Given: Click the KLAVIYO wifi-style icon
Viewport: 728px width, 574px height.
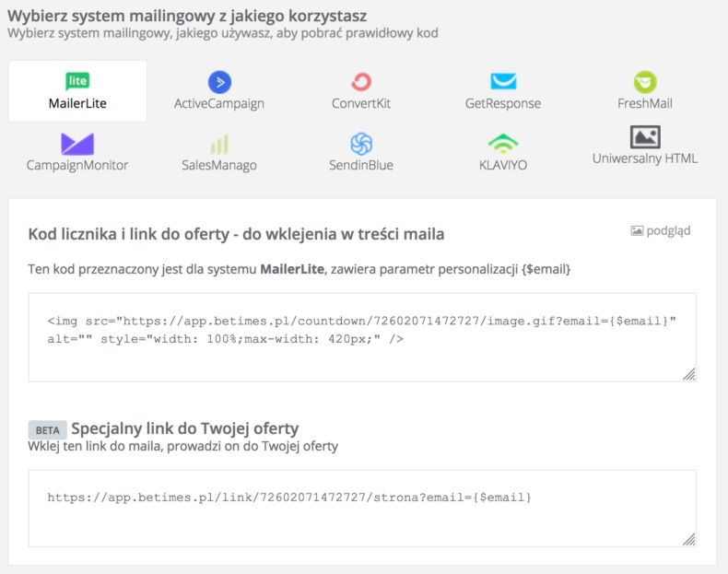Looking at the screenshot, I should [x=503, y=144].
